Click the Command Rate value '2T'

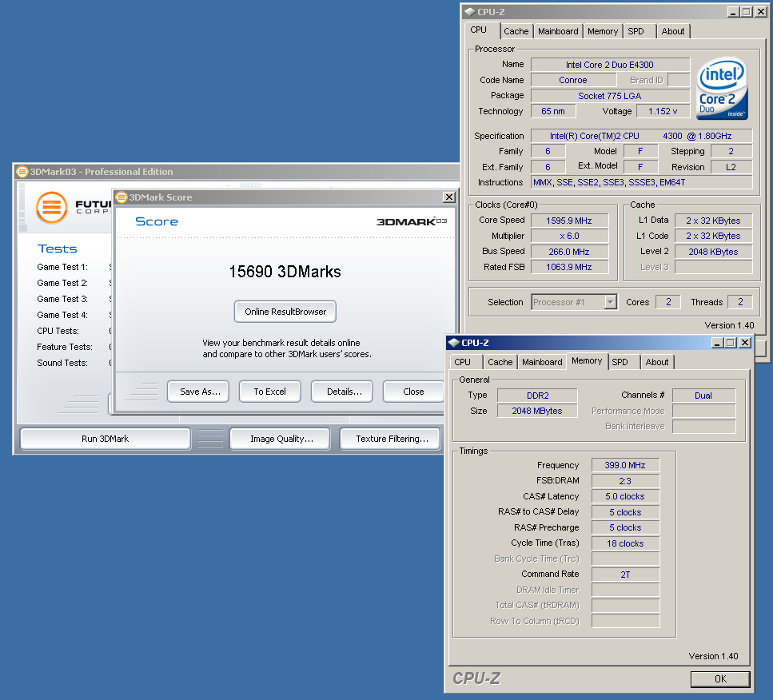point(625,575)
